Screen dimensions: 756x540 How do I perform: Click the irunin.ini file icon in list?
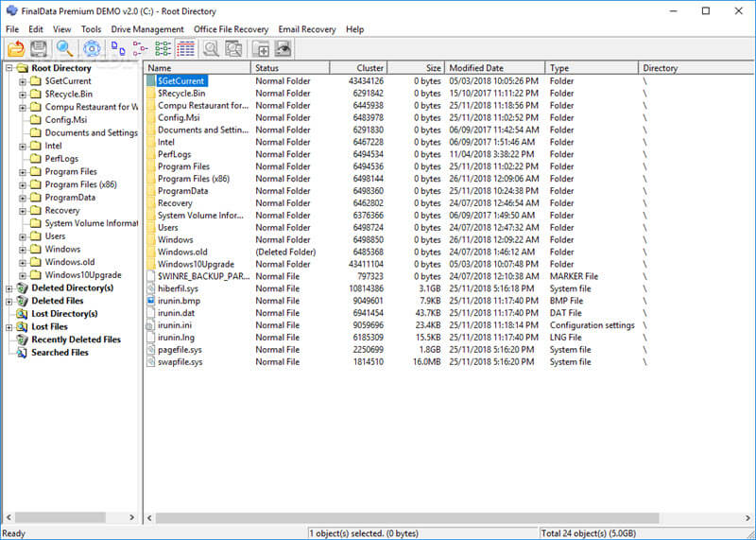point(151,325)
